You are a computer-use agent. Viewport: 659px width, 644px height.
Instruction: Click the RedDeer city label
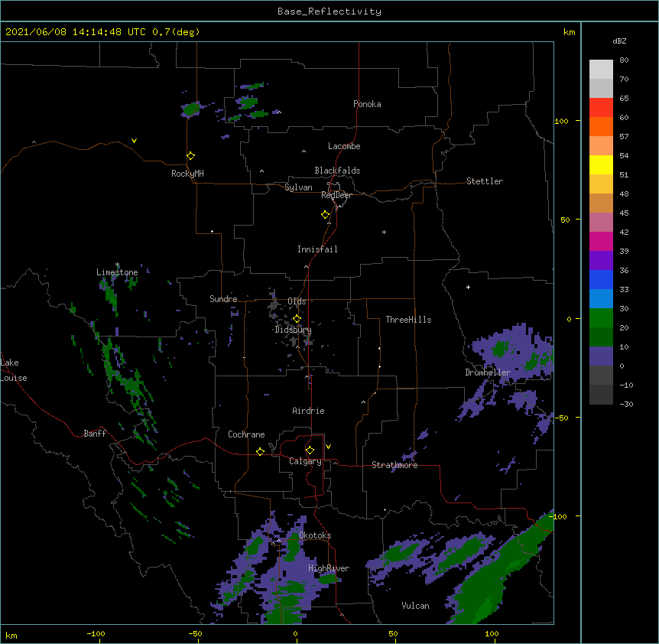[x=336, y=195]
